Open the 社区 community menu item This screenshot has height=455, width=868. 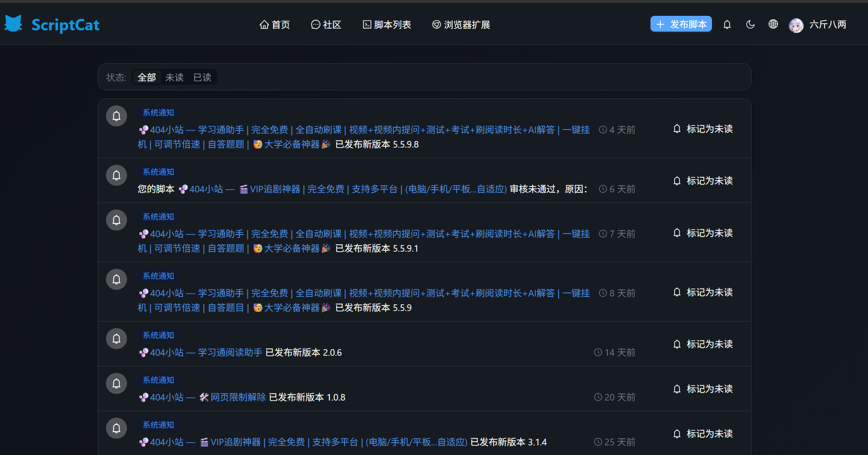click(326, 25)
